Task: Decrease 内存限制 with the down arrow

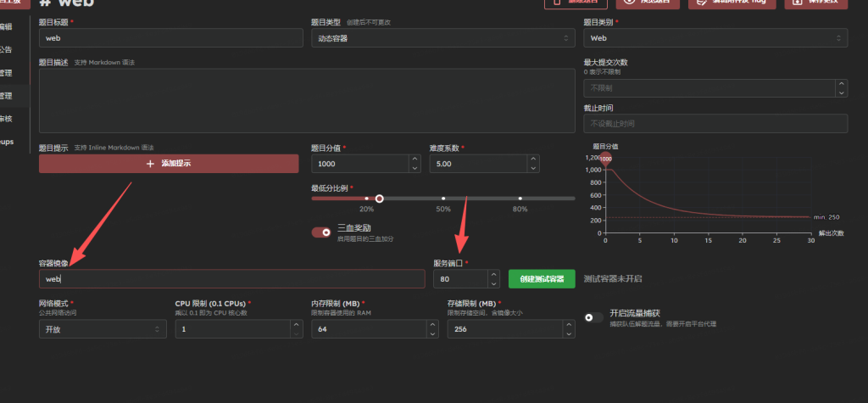Action: [432, 333]
